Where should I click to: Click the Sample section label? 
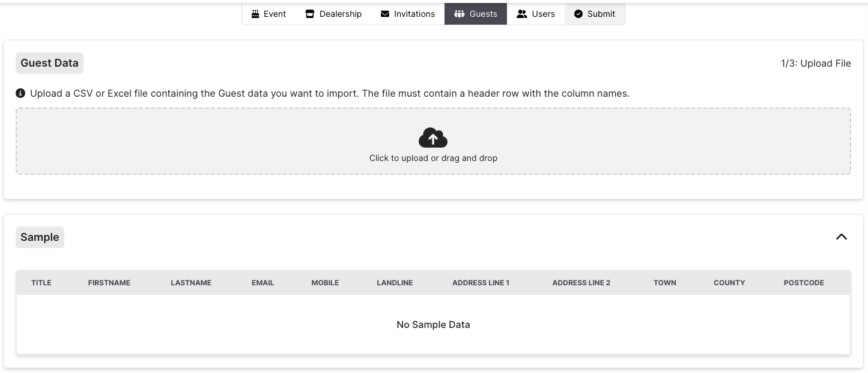click(x=40, y=237)
